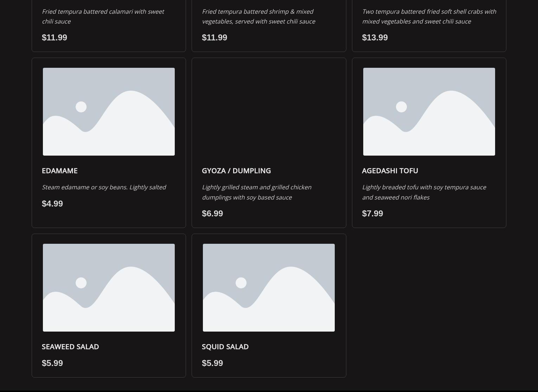Click the steam edamame description text

[x=104, y=187]
